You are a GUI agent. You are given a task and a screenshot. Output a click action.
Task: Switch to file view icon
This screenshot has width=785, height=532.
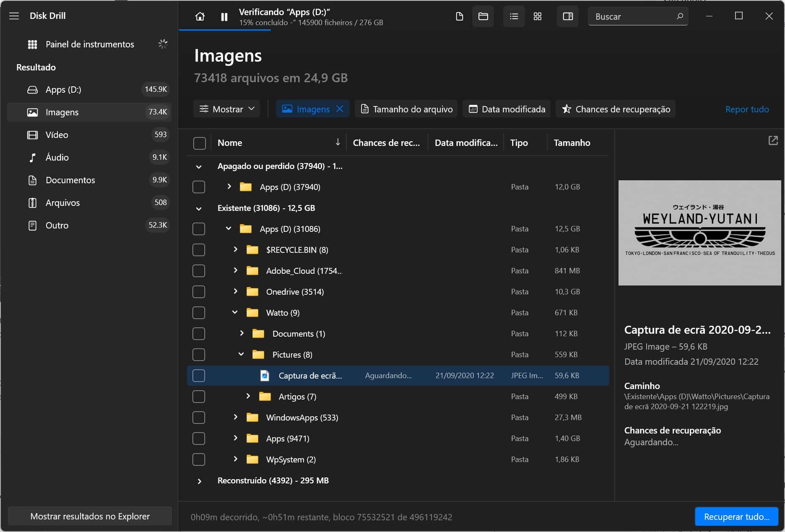tap(459, 17)
